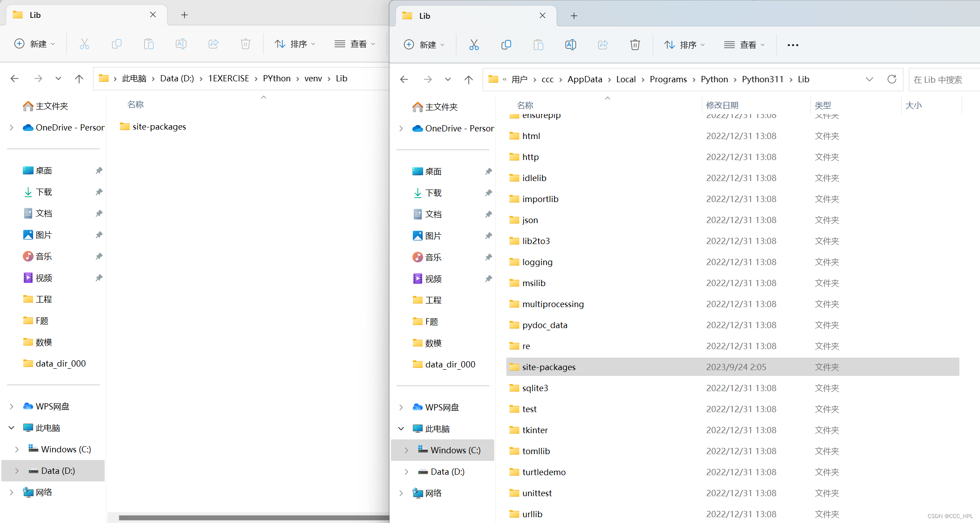Expand Windows (C:) in right navigation tree

coord(406,450)
